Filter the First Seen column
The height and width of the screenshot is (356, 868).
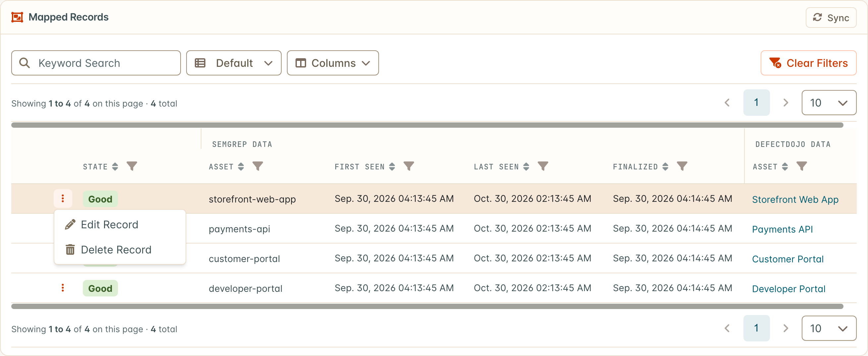(409, 166)
